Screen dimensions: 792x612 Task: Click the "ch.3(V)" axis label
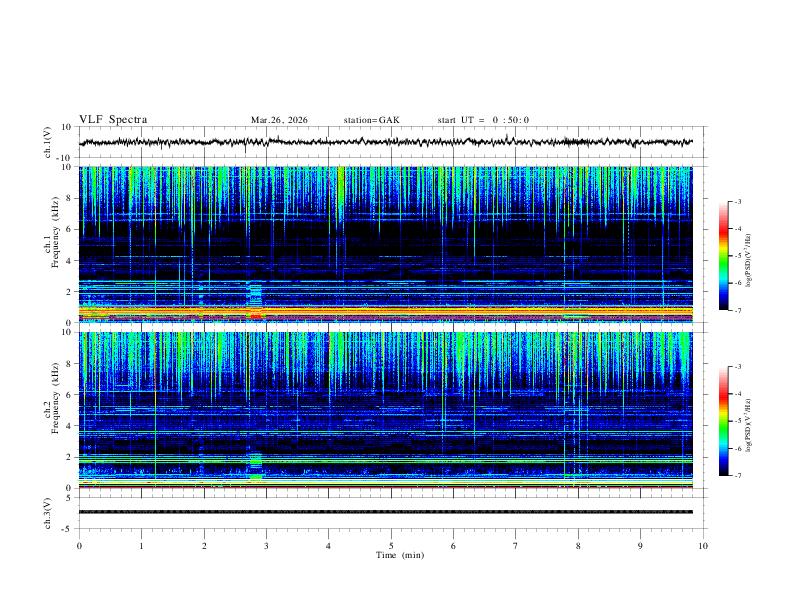click(x=48, y=513)
